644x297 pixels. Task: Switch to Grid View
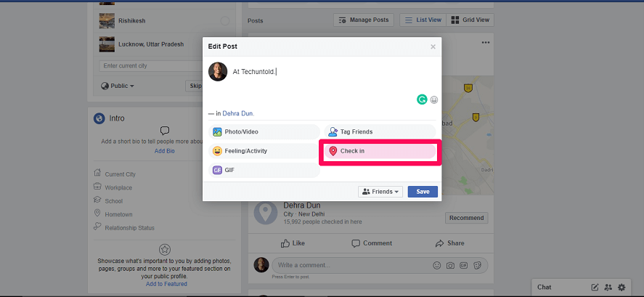[x=470, y=20]
